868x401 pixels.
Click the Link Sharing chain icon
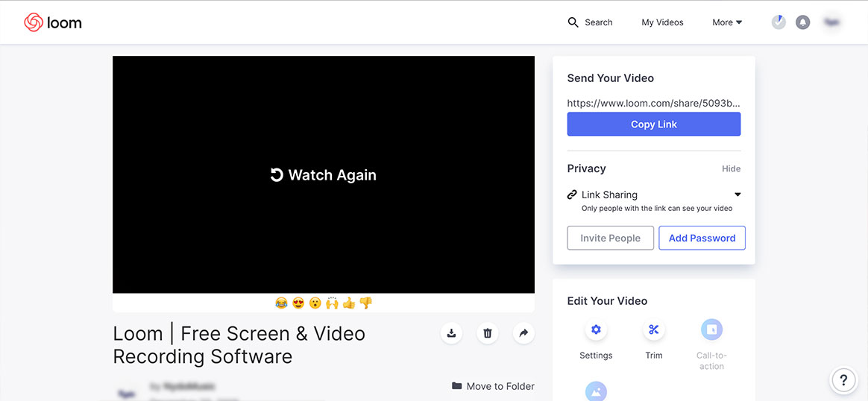(573, 195)
